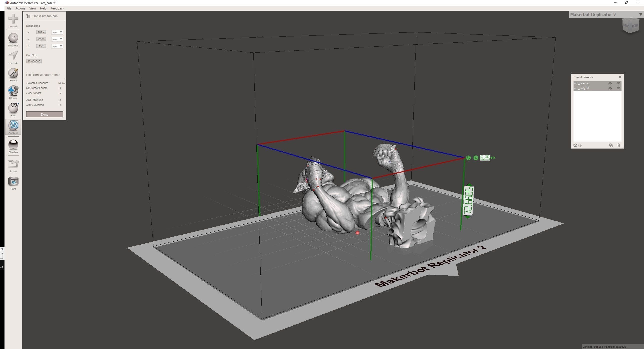
Task: Click clock-pivot icon in Object Browser footer
Action: [580, 145]
